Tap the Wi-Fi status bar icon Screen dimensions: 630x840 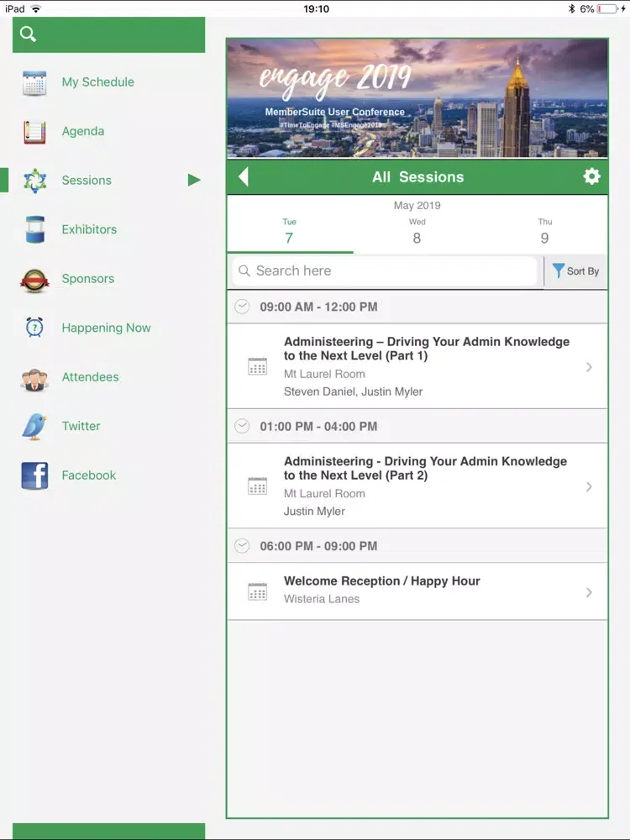(x=36, y=8)
